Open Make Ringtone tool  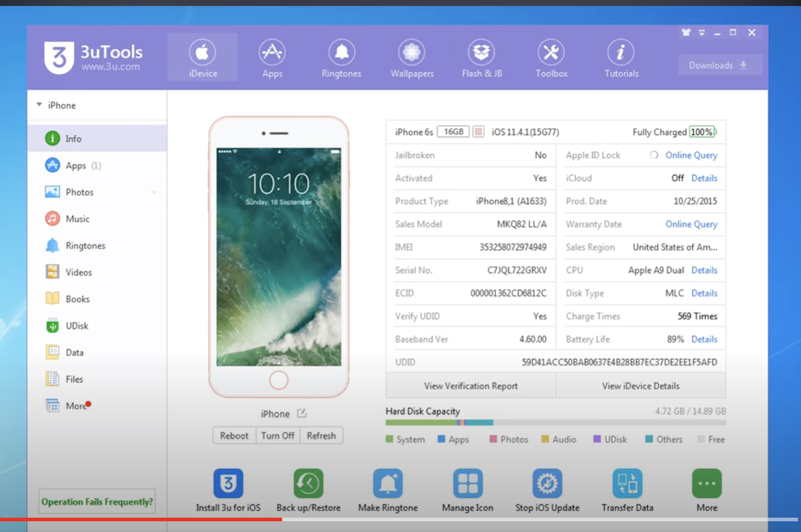coord(388,490)
